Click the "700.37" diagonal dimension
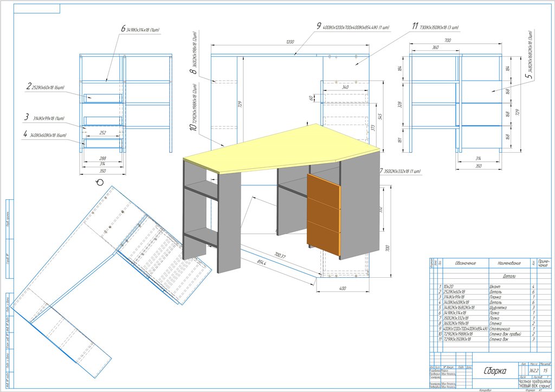Viewport: 555px width, 392px height. point(279,255)
